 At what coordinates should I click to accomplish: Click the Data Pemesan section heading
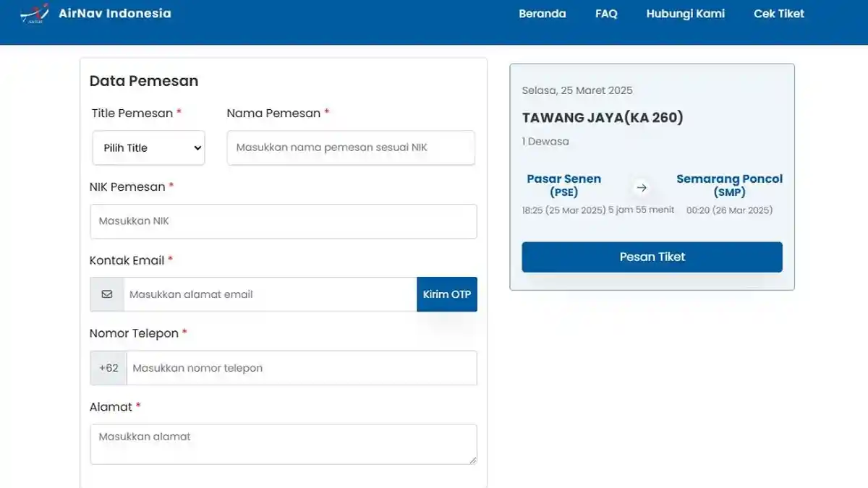[x=143, y=81]
